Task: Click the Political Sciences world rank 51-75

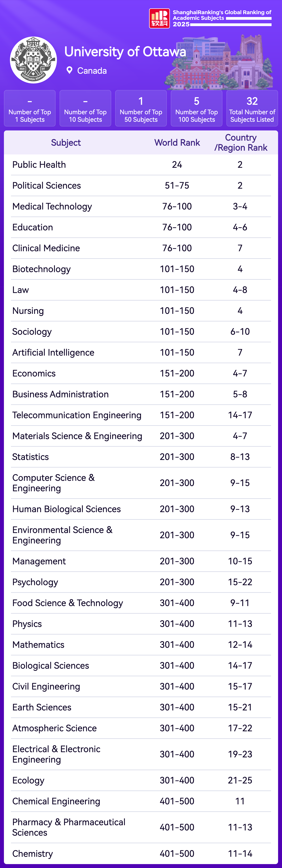Action: [177, 186]
